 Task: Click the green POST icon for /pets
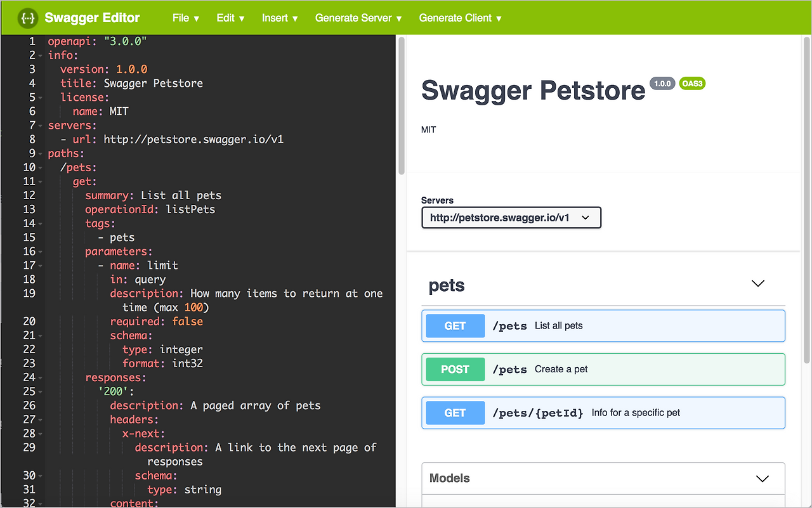(x=455, y=368)
